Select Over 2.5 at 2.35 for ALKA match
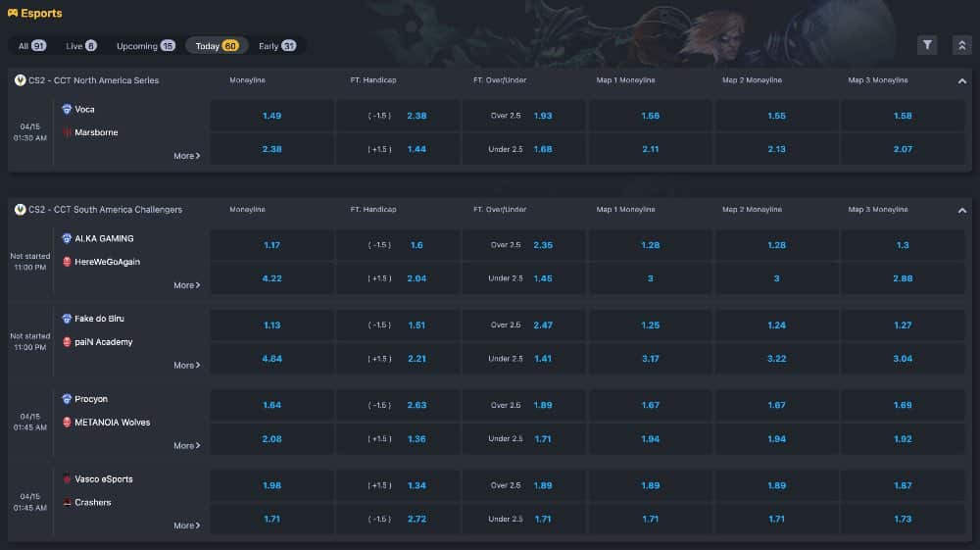This screenshot has height=550, width=980. [x=523, y=245]
